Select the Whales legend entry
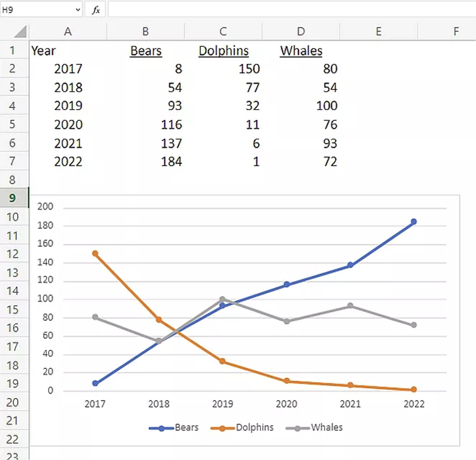This screenshot has width=476, height=460. pyautogui.click(x=314, y=428)
